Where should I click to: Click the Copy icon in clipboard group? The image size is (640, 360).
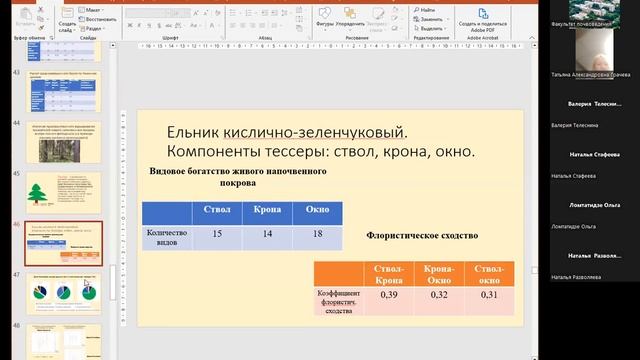40,19
